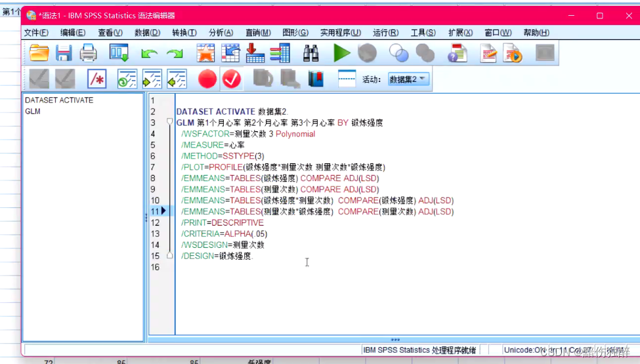Screen dimensions: 640x364
Task: Open the 窗口(W) menu
Action: pos(498,33)
